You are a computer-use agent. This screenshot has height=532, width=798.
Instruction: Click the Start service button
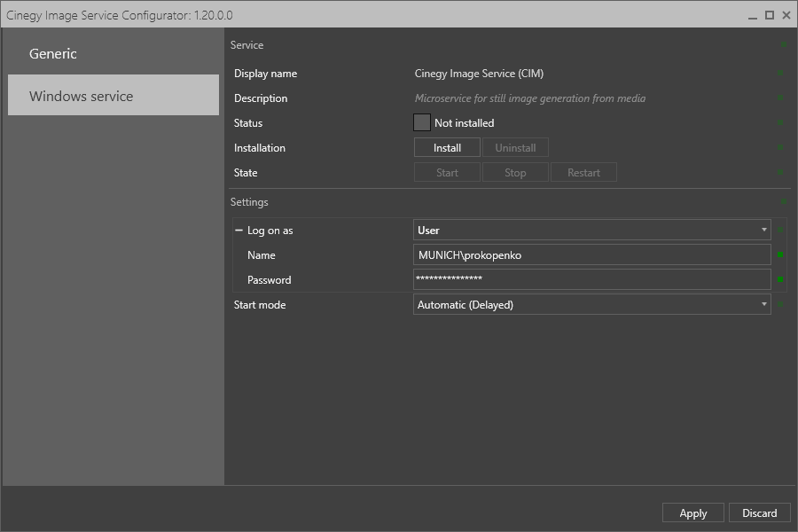pos(447,173)
